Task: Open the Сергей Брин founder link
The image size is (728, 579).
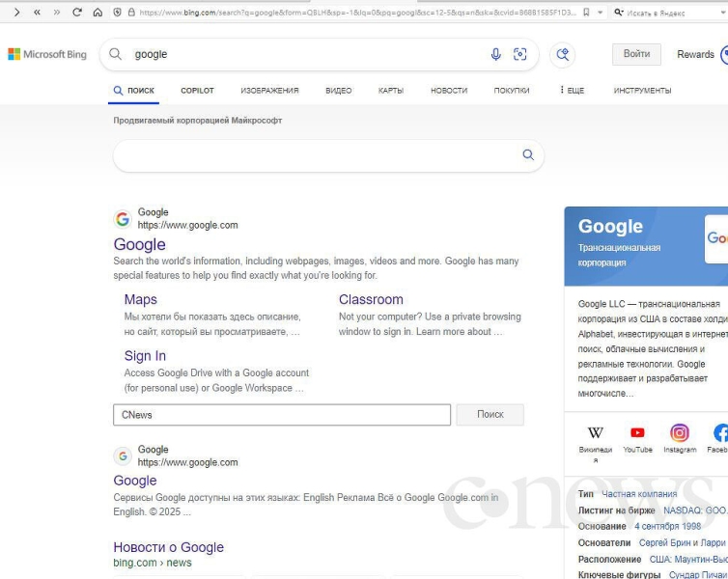Action: pyautogui.click(x=664, y=542)
